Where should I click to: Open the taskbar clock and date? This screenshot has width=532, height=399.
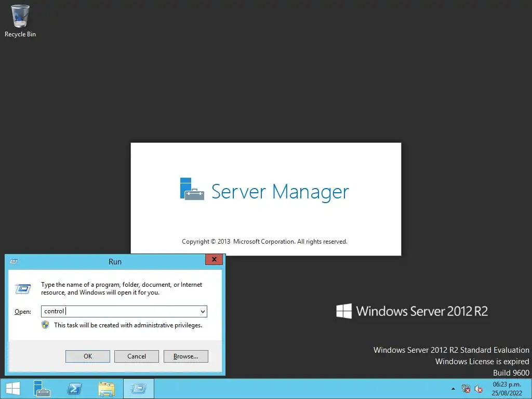[x=507, y=389]
